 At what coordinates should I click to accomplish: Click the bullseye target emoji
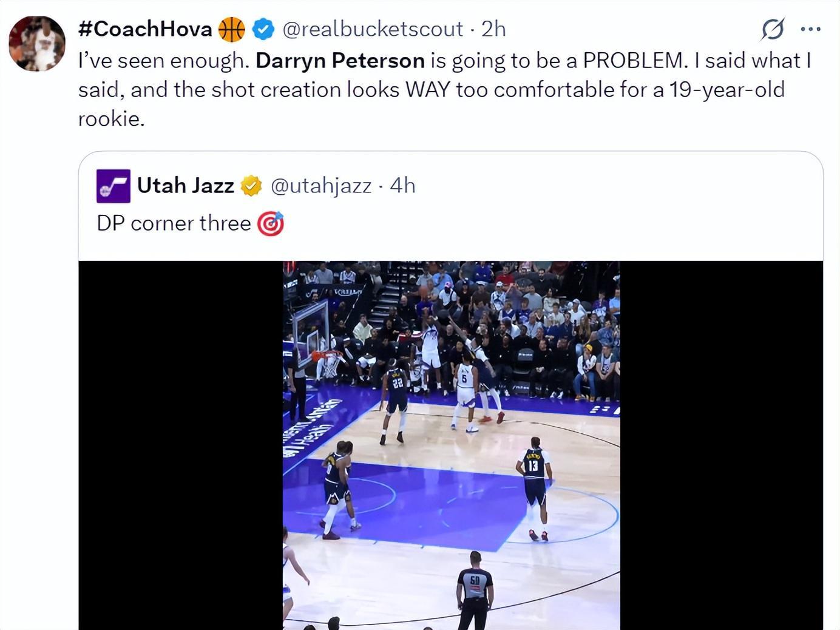(x=271, y=223)
